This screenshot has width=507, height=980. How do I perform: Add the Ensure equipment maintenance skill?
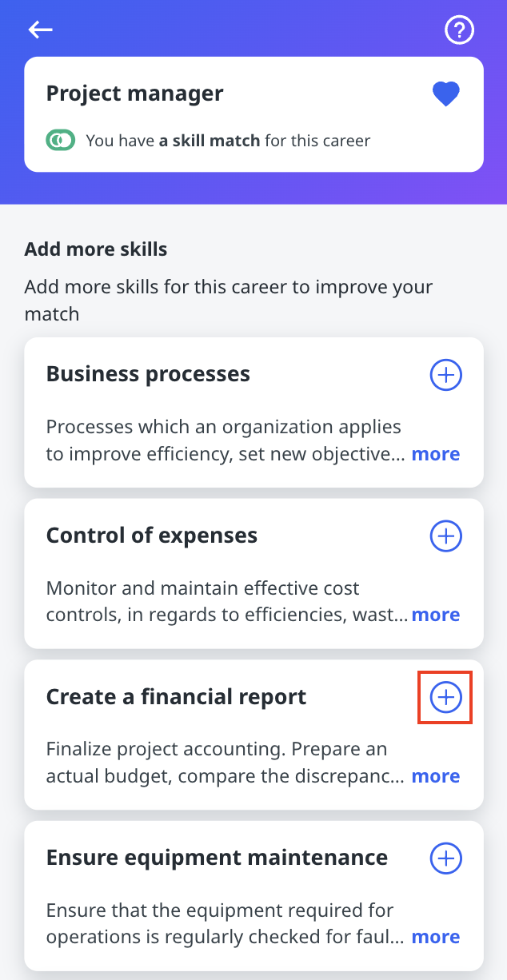point(446,858)
